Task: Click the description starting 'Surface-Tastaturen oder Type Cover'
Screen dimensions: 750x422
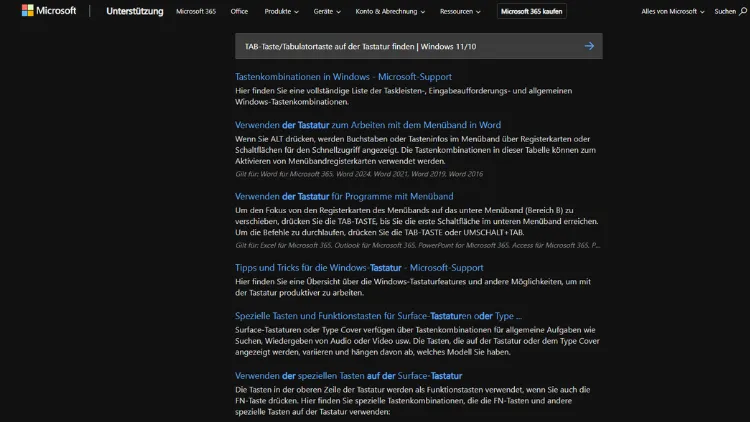Action: click(x=417, y=341)
